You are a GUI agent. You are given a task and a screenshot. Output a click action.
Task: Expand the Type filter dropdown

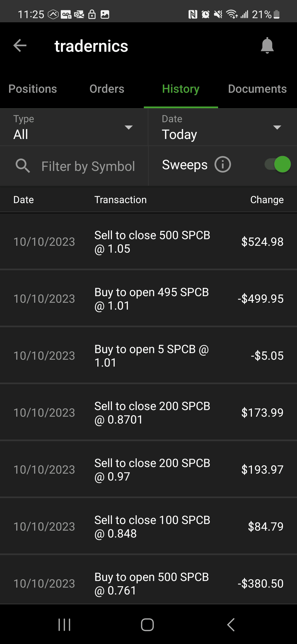pos(74,127)
